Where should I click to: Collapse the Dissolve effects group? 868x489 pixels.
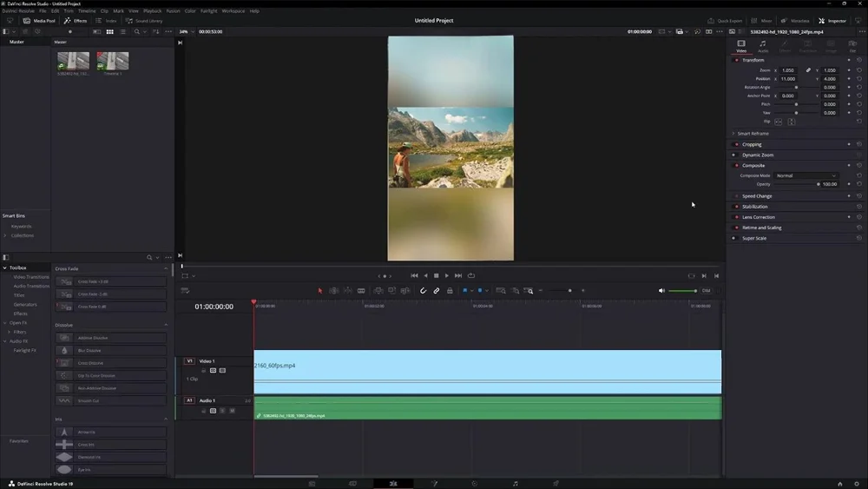(x=166, y=325)
